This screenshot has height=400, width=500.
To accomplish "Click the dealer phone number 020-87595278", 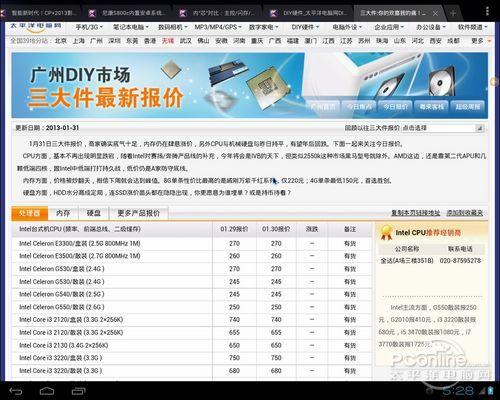I will [x=460, y=261].
